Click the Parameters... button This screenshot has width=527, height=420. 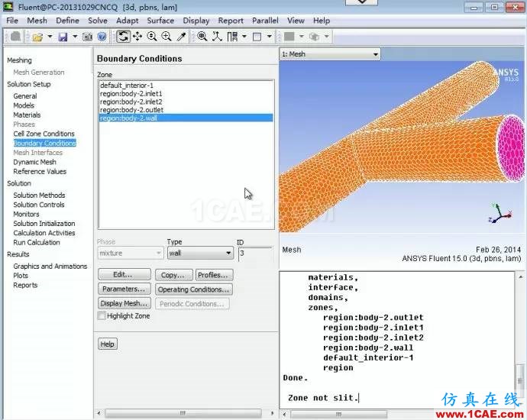(x=124, y=289)
